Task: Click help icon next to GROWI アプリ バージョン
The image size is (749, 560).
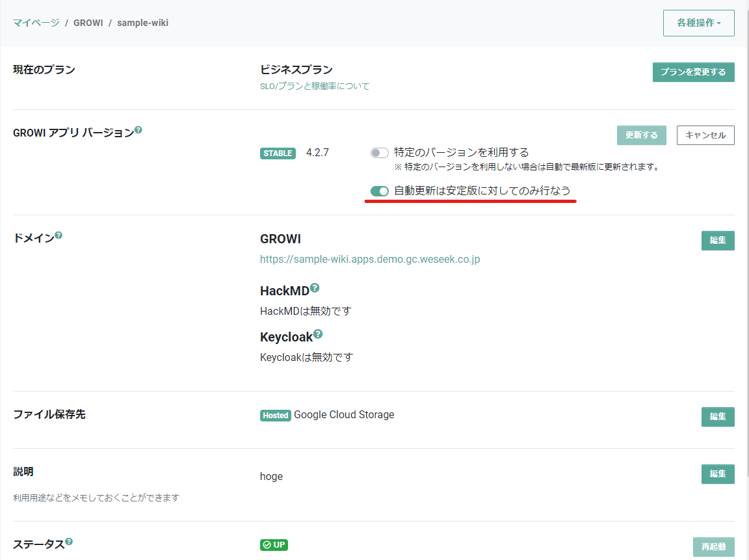Action: click(138, 130)
